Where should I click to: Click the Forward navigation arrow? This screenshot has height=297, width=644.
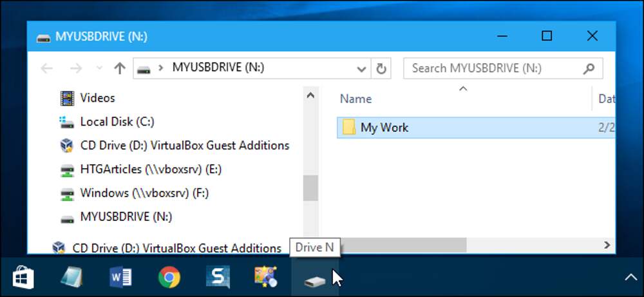[75, 68]
